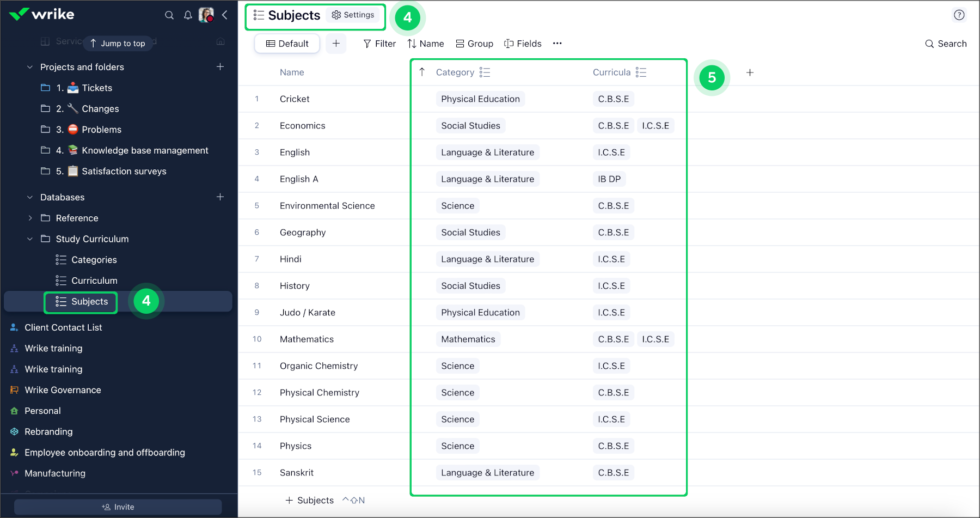This screenshot has width=980, height=518.
Task: Open Subjects Settings
Action: pyautogui.click(x=353, y=15)
